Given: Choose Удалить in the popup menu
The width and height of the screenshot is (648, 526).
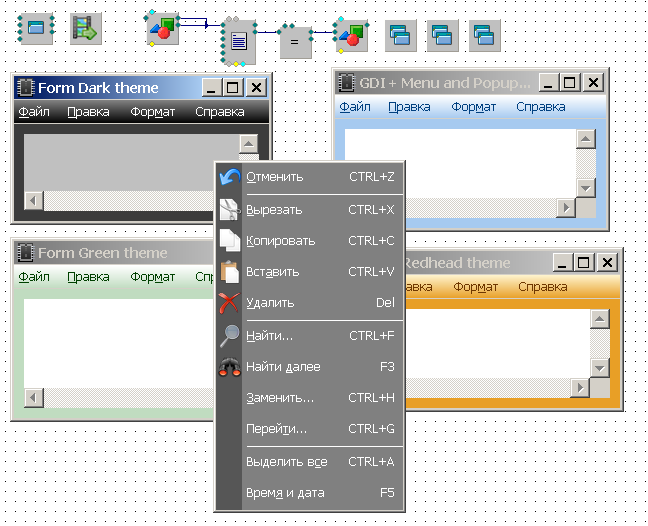Looking at the screenshot, I should (x=310, y=303).
